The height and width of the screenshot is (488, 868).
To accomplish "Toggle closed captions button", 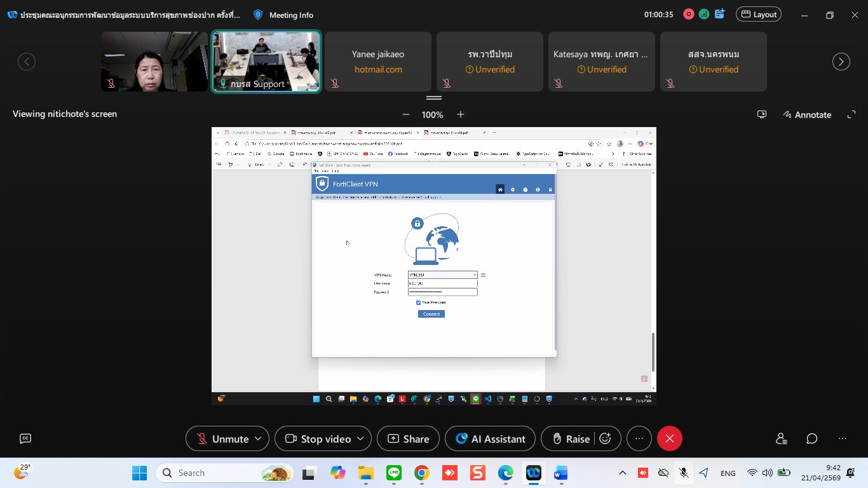I will point(25,438).
